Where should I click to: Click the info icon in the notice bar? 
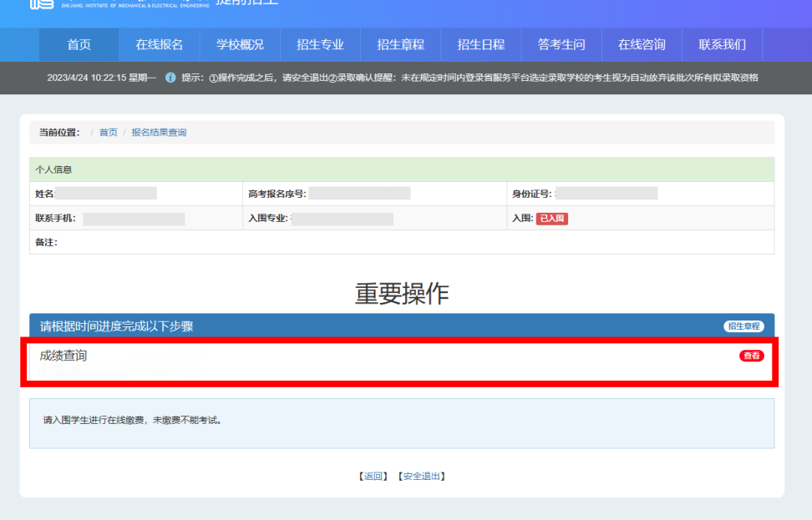170,78
